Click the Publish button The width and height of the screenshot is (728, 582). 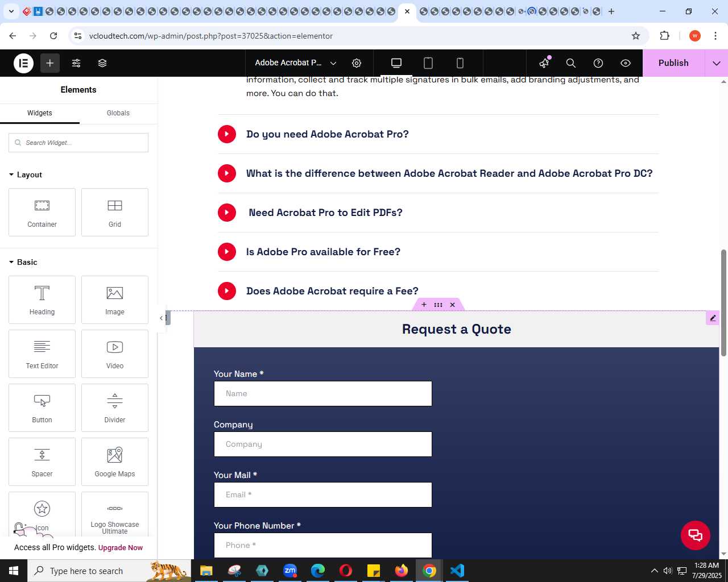[673, 63]
